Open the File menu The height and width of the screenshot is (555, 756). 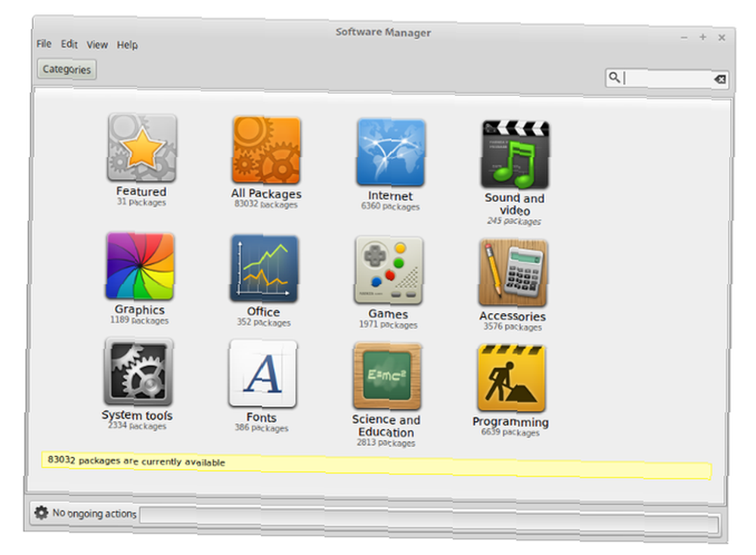pyautogui.click(x=44, y=43)
